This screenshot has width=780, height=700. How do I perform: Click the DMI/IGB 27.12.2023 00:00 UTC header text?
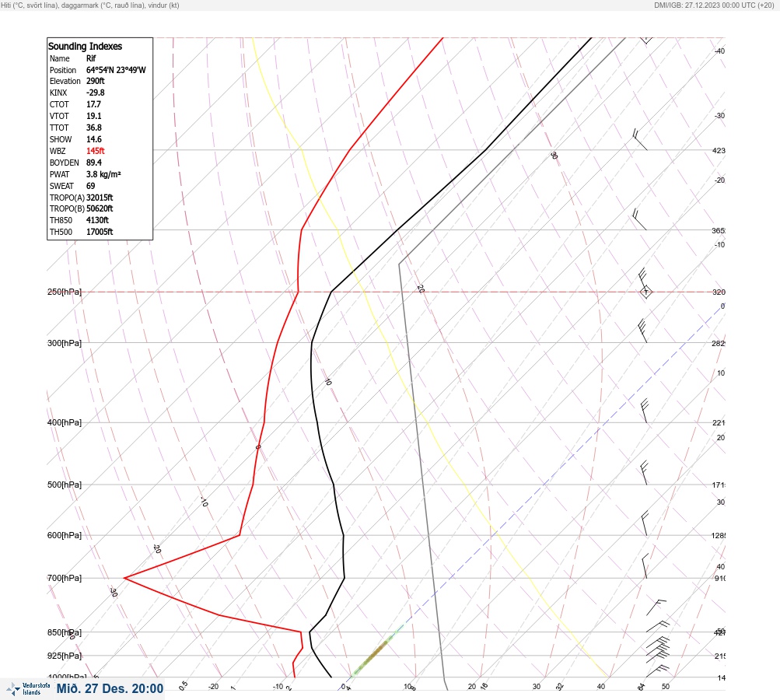point(715,5)
